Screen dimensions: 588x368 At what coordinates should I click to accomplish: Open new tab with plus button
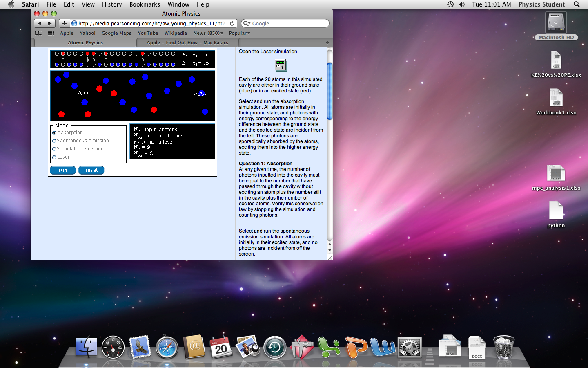327,43
